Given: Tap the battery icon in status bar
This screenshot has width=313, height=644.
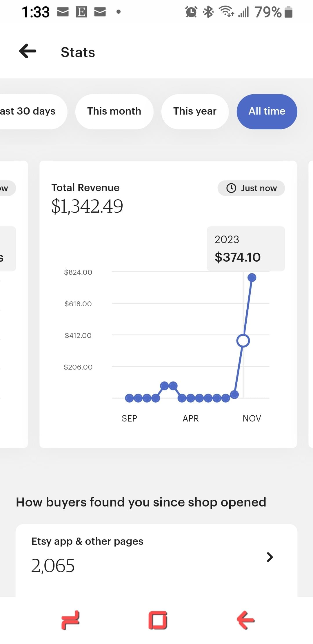Looking at the screenshot, I should 288,12.
